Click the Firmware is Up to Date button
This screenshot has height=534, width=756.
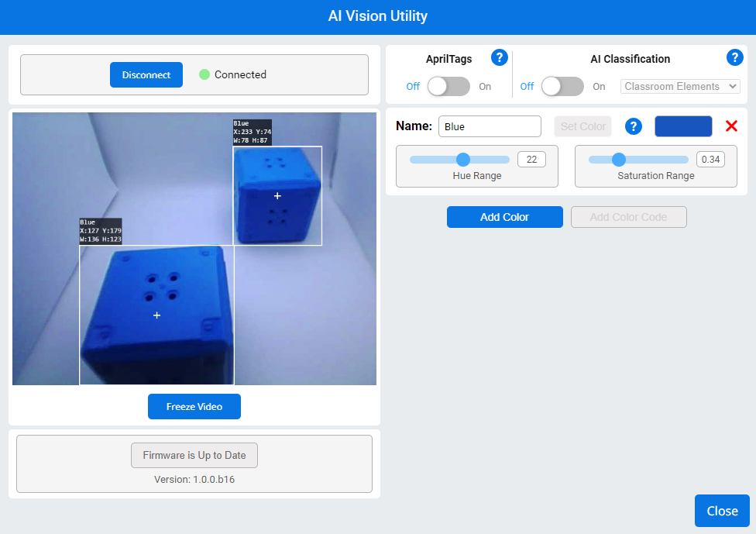click(x=194, y=455)
